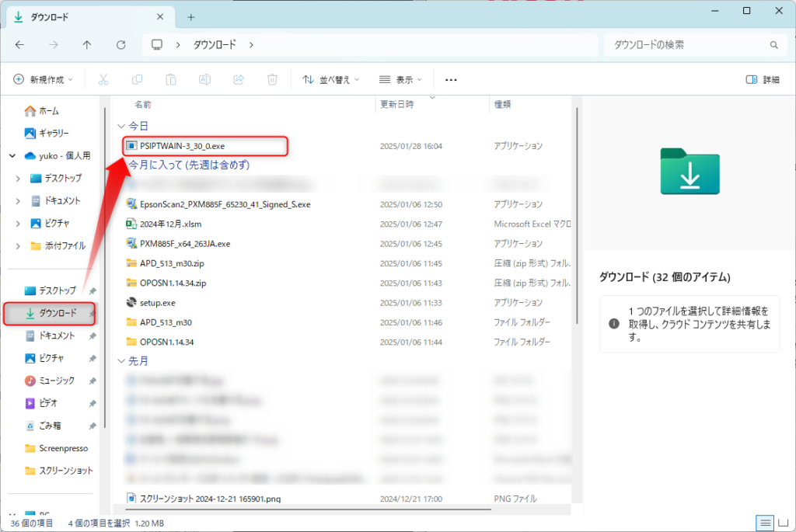The height and width of the screenshot is (532, 796).
Task: Sort by 種類 column header
Action: pyautogui.click(x=503, y=104)
